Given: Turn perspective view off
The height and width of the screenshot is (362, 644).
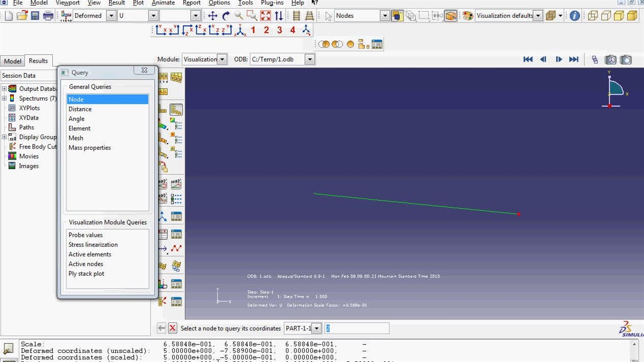Looking at the screenshot, I should point(296,16).
